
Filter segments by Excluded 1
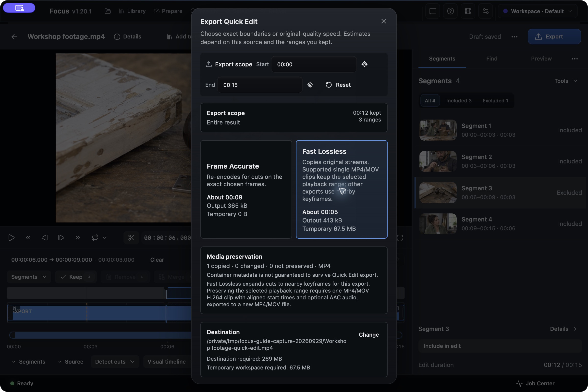click(x=495, y=100)
